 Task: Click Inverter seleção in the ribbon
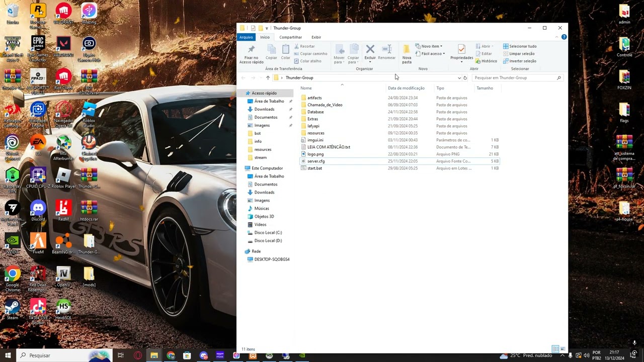pos(520,61)
